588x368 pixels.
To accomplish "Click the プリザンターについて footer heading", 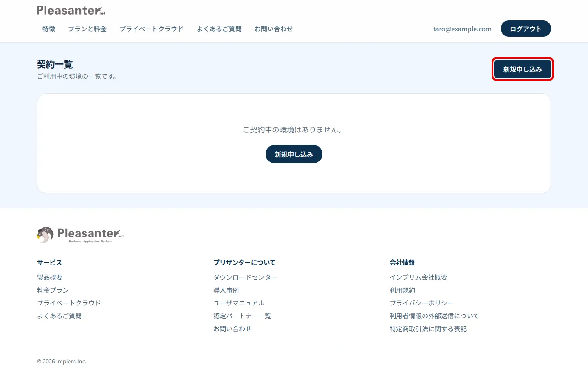I will point(244,263).
